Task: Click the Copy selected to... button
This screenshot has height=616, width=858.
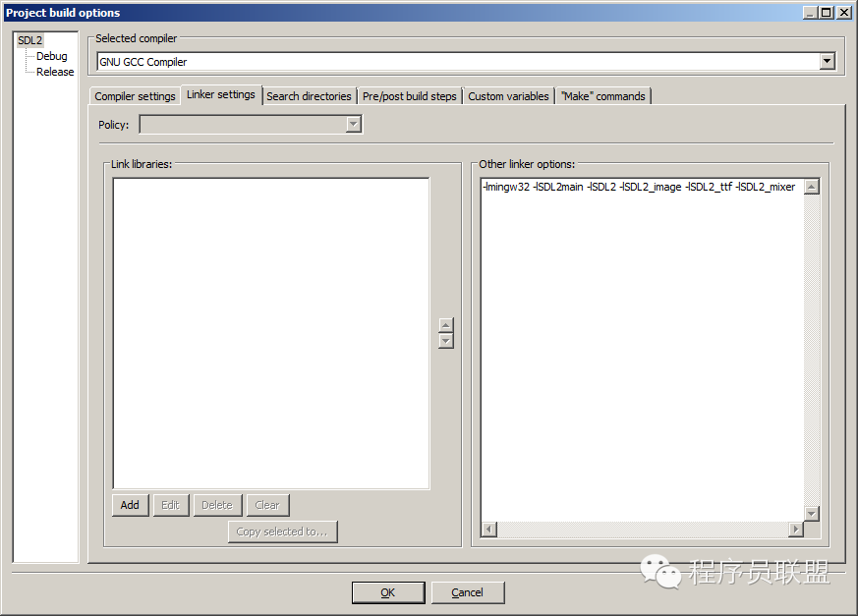Action: [x=282, y=532]
